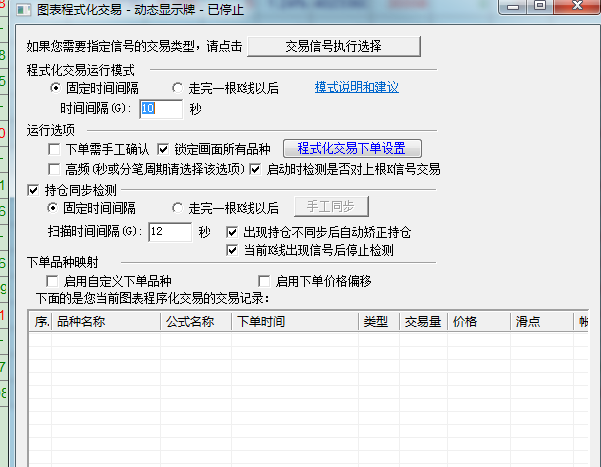
Task: Toggle 当前K线出现信号后停止检测 checkbox
Action: tap(233, 250)
